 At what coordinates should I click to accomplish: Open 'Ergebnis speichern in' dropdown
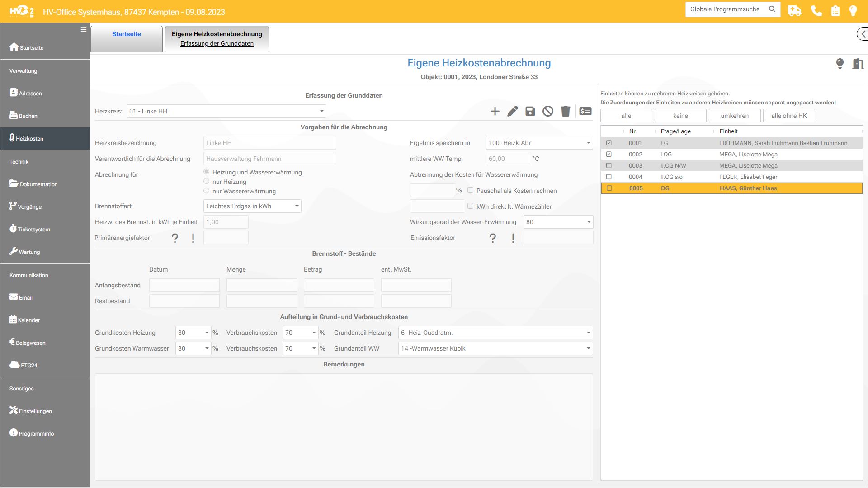point(539,143)
